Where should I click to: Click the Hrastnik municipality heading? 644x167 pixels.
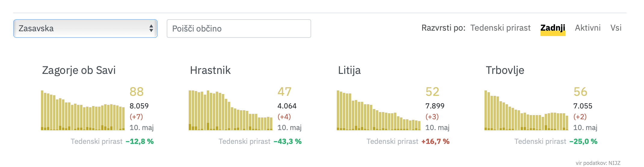210,70
